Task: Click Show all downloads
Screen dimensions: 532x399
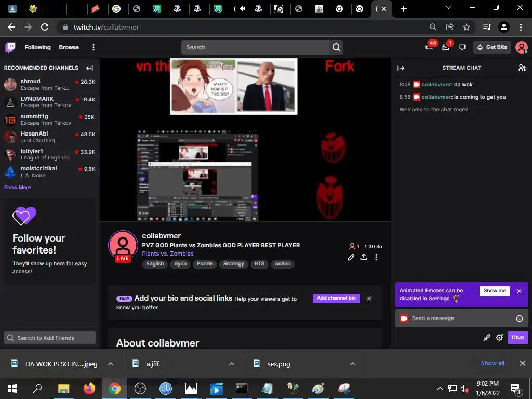Action: [493, 363]
